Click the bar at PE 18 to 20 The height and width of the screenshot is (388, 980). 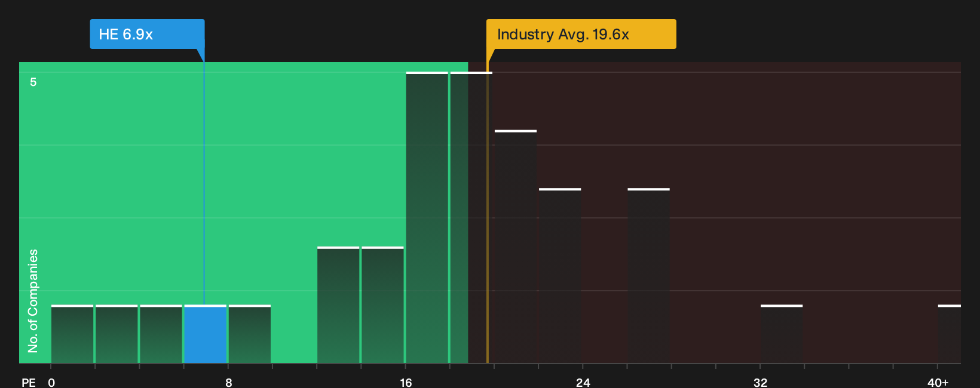click(471, 218)
